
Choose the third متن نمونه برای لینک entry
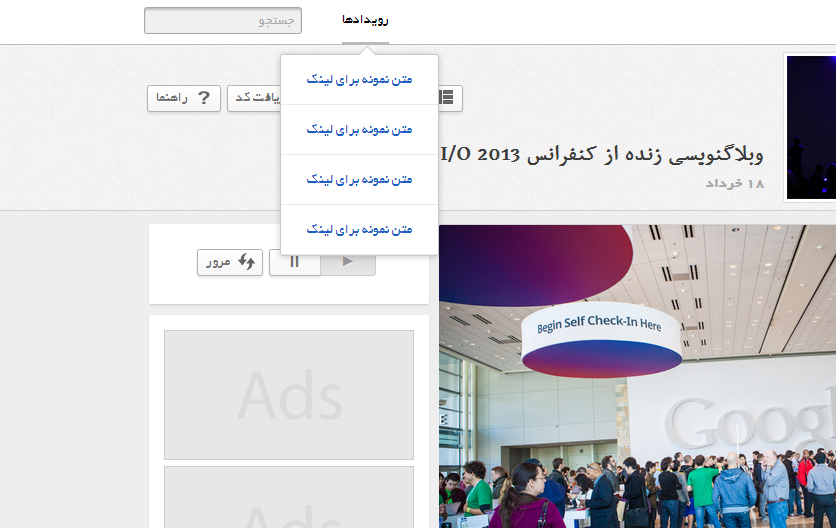point(359,179)
